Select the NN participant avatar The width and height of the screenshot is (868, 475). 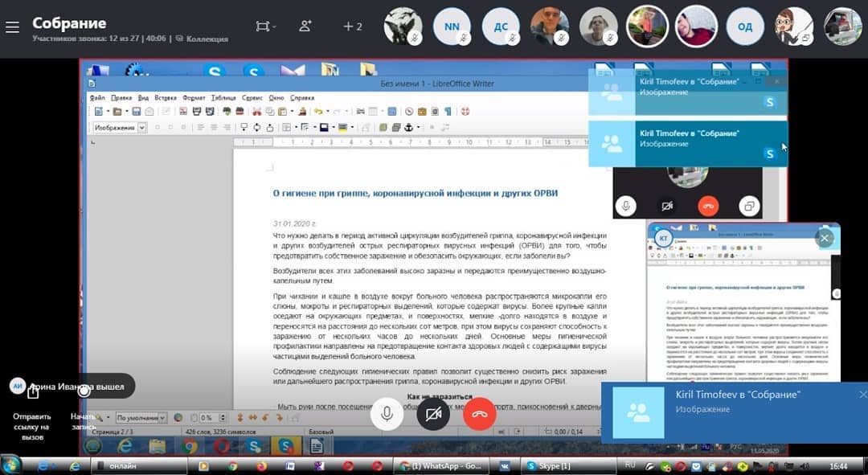pyautogui.click(x=452, y=26)
